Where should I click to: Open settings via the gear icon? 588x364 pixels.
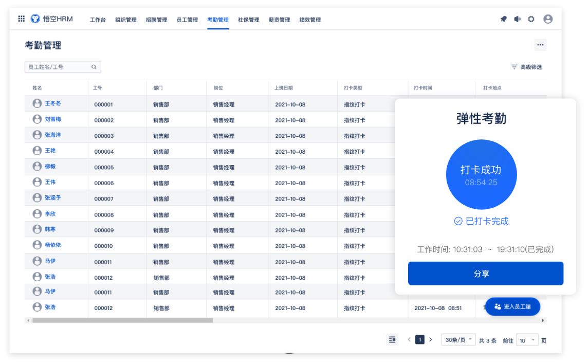(x=531, y=19)
